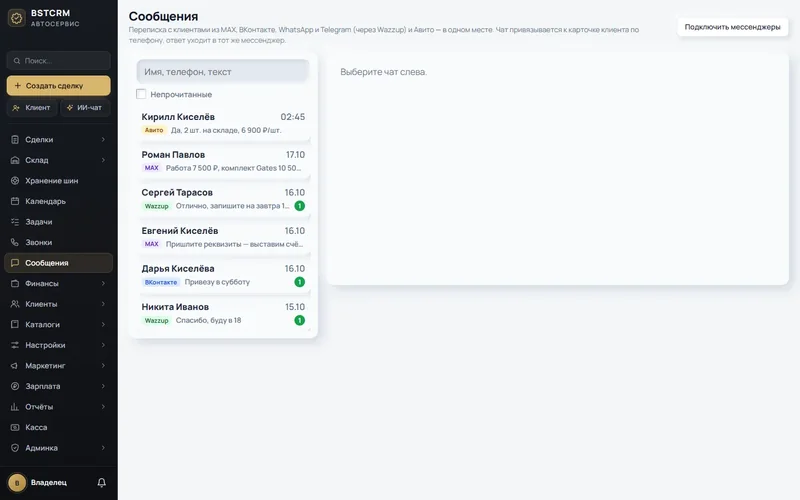
Task: Click the Отчёты bar chart icon
Action: (x=15, y=407)
